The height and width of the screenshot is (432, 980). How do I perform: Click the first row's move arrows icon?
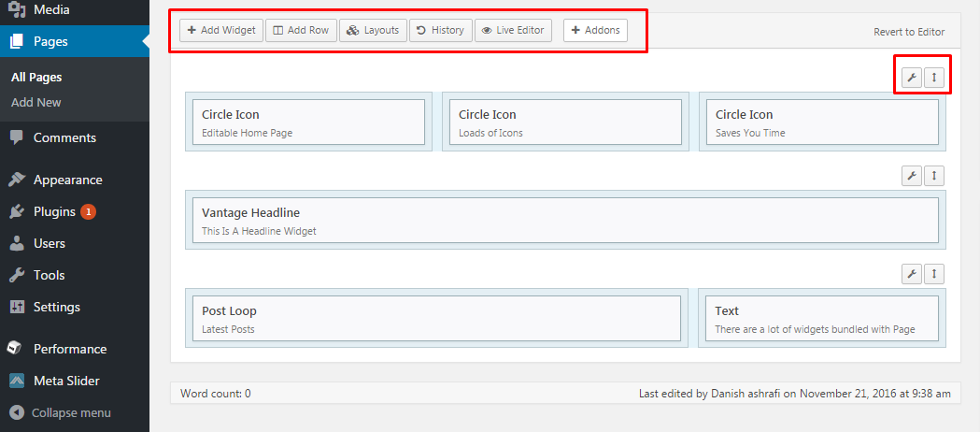933,78
